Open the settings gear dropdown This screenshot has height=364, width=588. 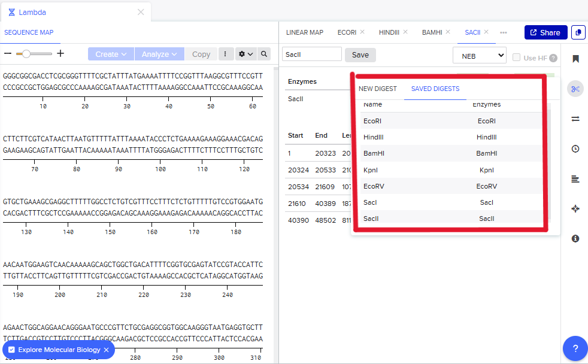coord(245,54)
